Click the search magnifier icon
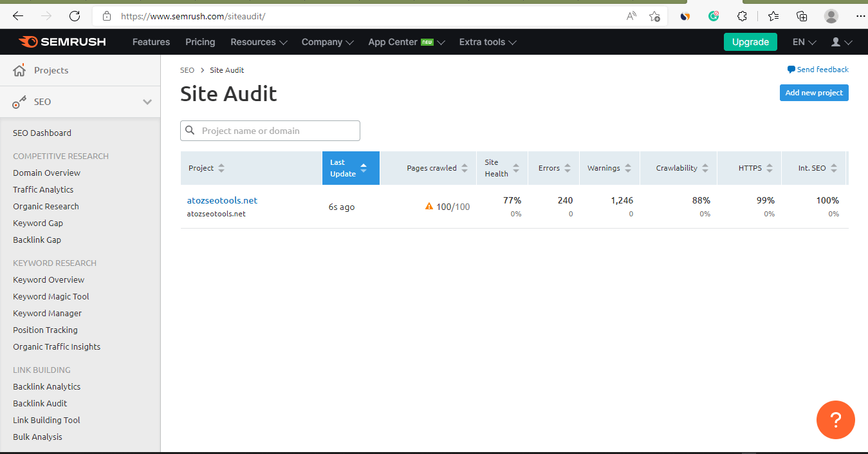The image size is (868, 454). pos(190,131)
